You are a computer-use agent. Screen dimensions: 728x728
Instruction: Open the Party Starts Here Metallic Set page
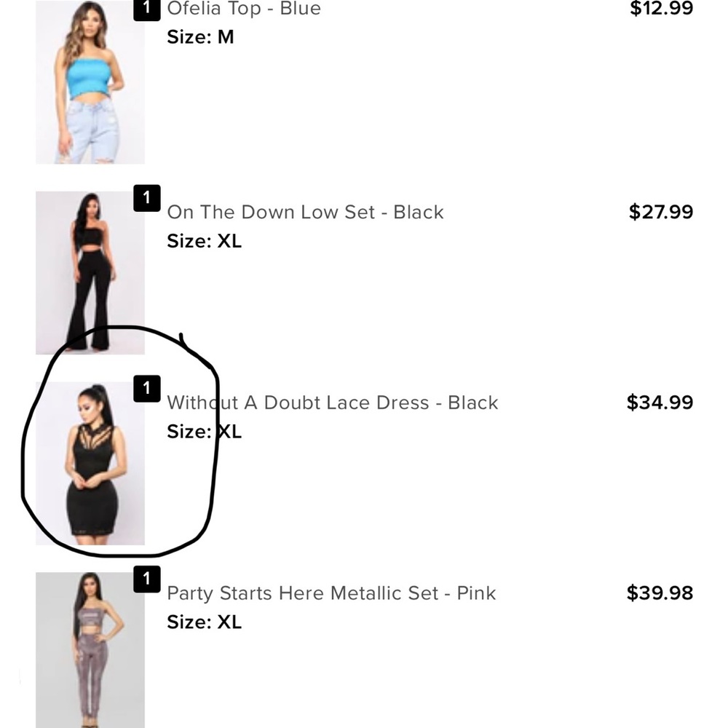(x=331, y=593)
